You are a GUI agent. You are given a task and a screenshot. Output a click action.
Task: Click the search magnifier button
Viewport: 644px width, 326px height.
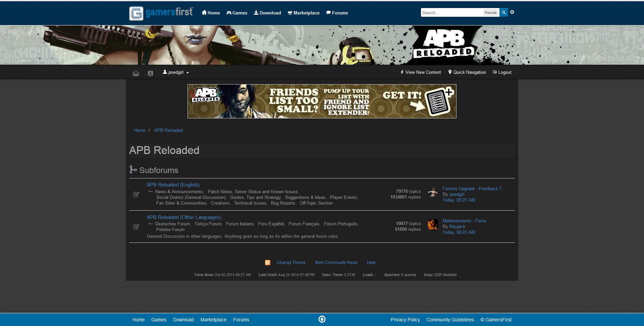tap(503, 12)
